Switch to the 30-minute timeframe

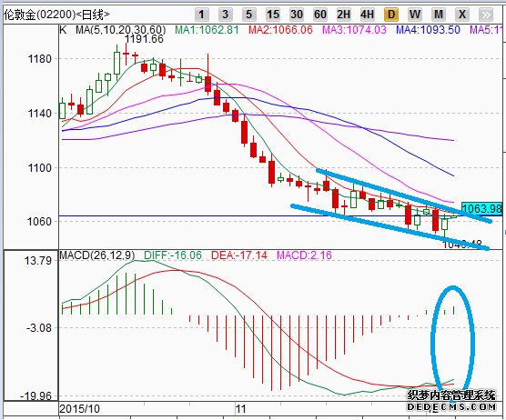coord(297,15)
